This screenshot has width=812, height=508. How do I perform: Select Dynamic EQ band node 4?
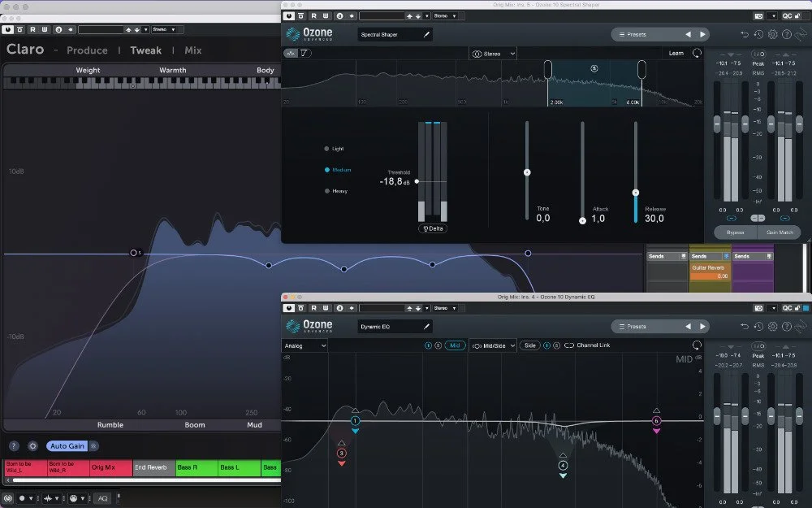pos(563,466)
